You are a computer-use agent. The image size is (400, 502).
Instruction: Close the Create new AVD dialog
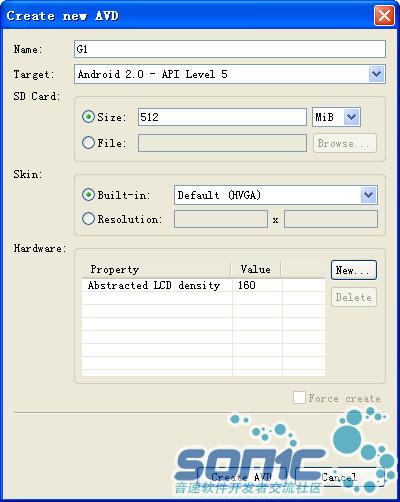tap(384, 15)
